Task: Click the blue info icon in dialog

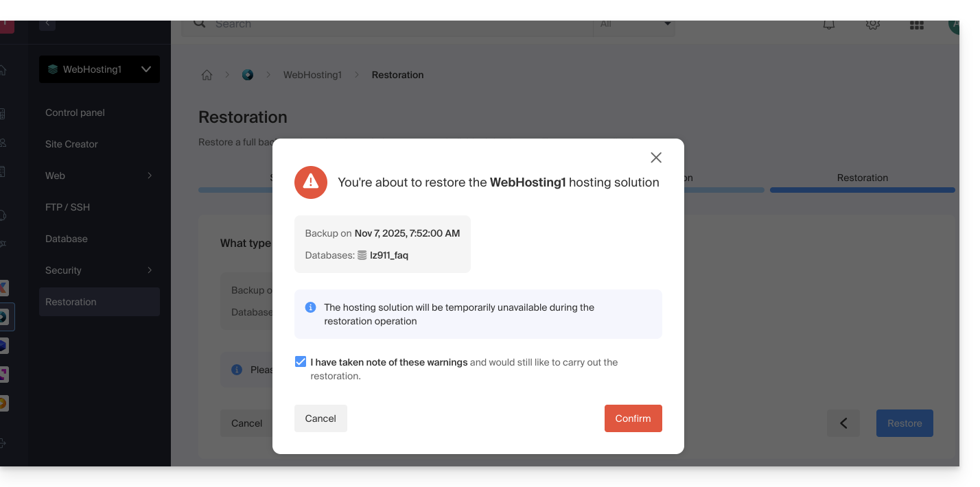Action: [310, 307]
